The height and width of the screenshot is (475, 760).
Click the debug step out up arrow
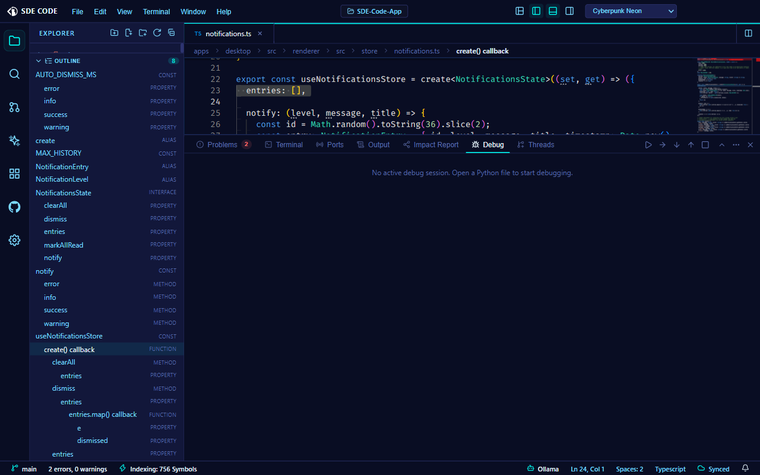pyautogui.click(x=691, y=144)
